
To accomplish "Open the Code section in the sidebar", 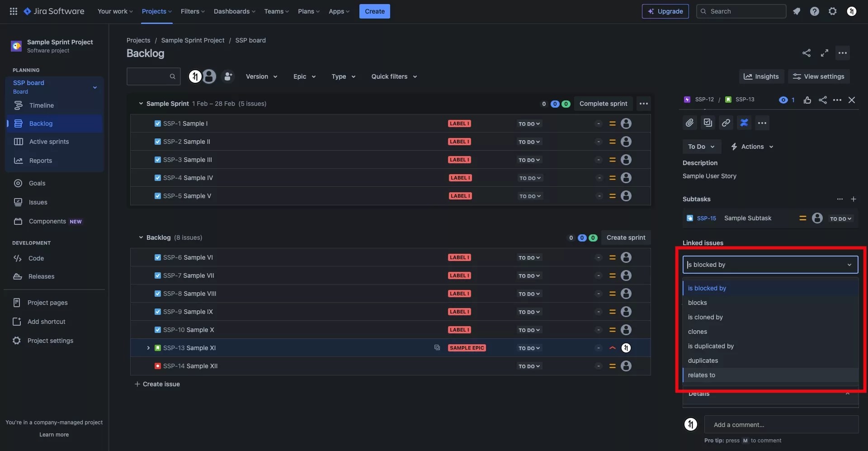I will point(36,258).
